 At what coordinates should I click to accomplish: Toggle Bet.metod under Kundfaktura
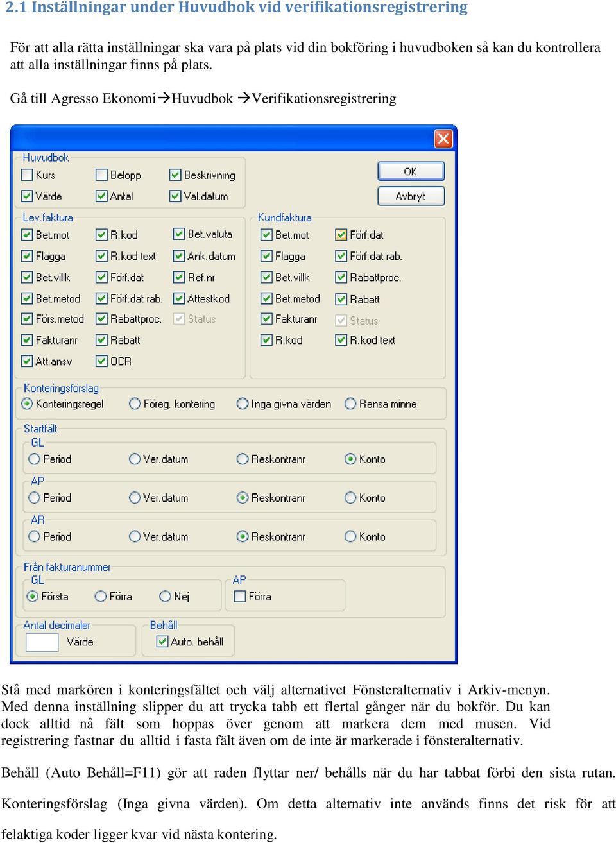(x=266, y=298)
